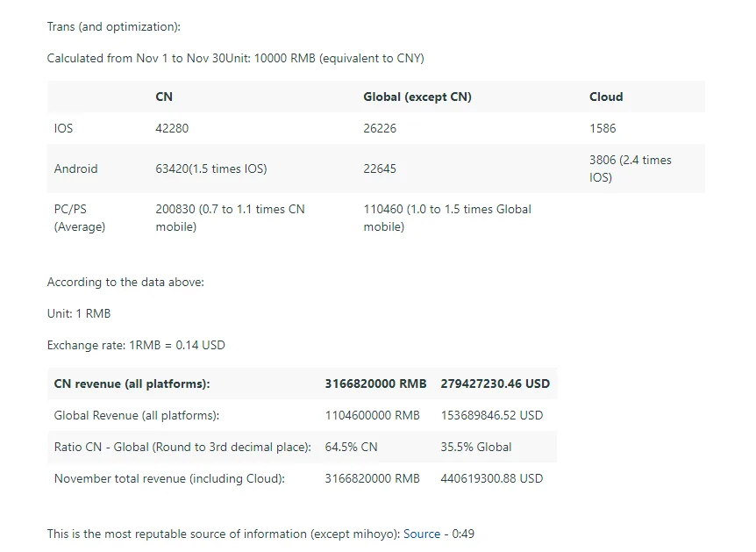
Task: Click the 64.5% CN ratio cell
Action: (352, 447)
